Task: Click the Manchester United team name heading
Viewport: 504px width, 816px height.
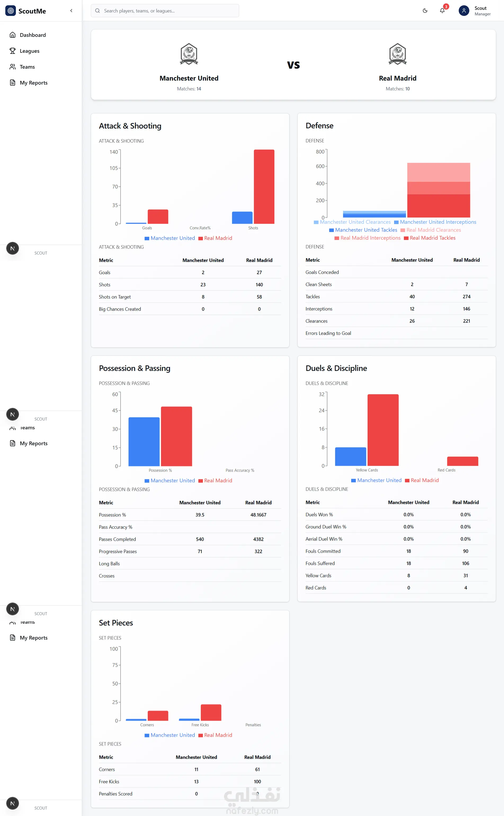Action: (x=189, y=78)
